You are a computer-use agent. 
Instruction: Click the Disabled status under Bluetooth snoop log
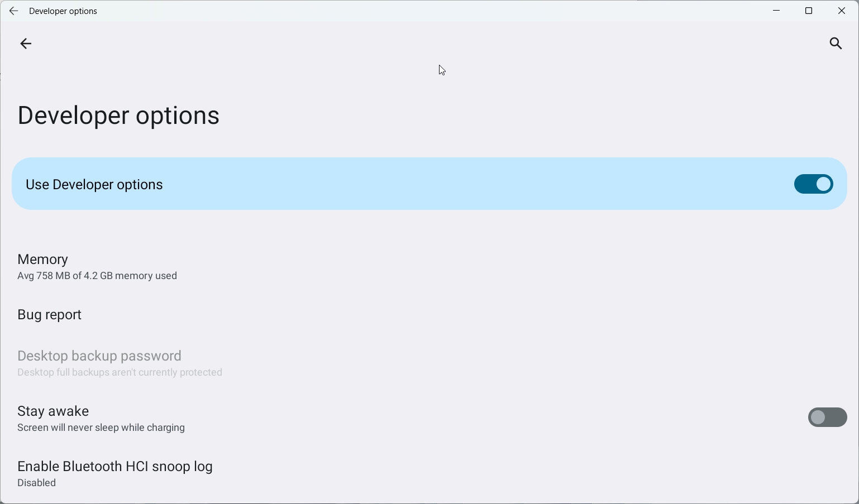click(36, 483)
